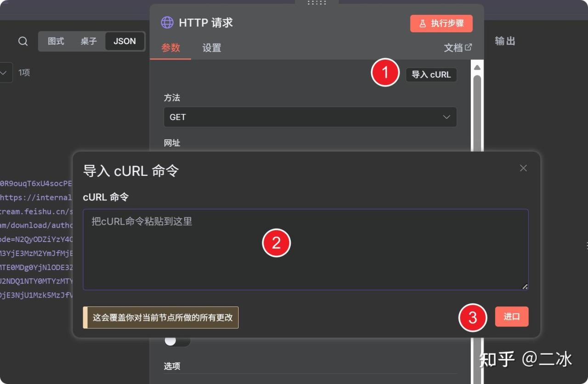588x384 pixels.
Task: Close the 导入 cURL 命令 dialog
Action: (523, 168)
